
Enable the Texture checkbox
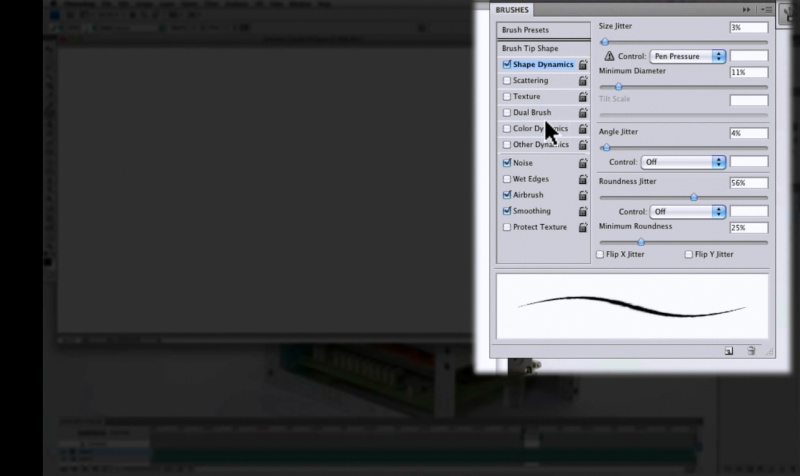tap(507, 96)
